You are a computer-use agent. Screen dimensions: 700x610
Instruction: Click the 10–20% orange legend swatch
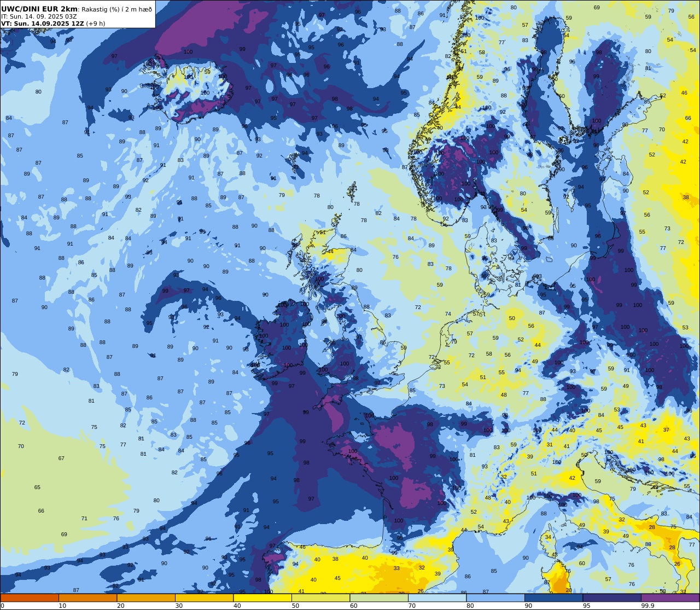coord(87,597)
